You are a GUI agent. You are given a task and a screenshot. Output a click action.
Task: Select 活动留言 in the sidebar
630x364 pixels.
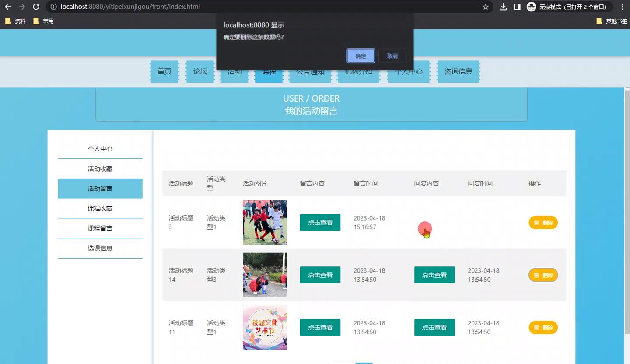pyautogui.click(x=100, y=189)
